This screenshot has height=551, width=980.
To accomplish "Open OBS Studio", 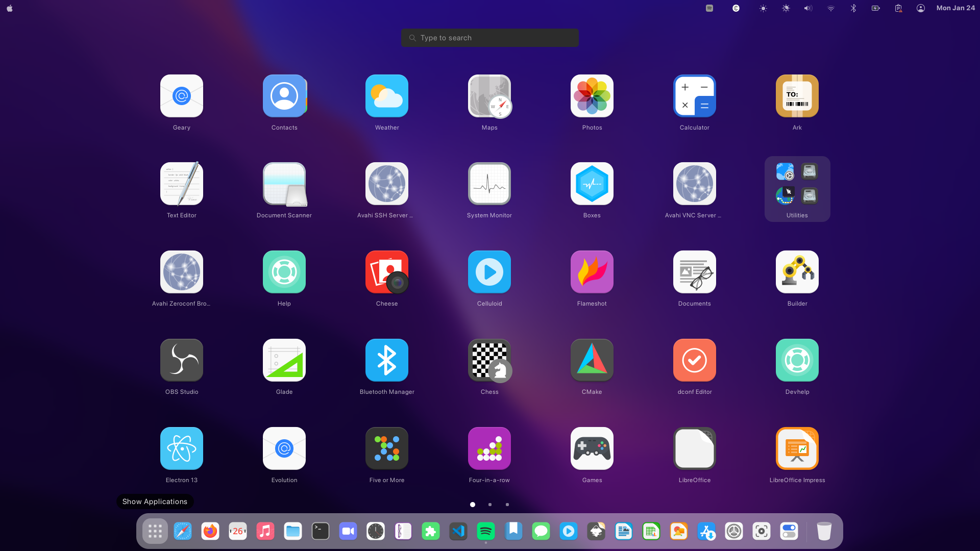I will [182, 360].
